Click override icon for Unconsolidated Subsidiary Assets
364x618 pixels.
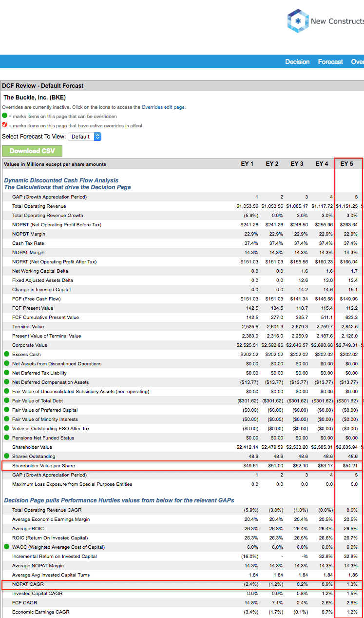click(6, 391)
